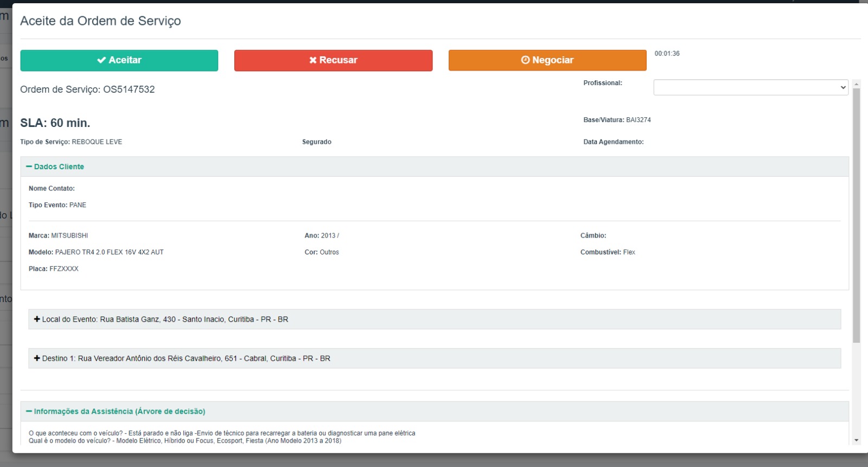The width and height of the screenshot is (868, 467).
Task: Click minus icon beside Informações da Assistência
Action: tap(29, 412)
